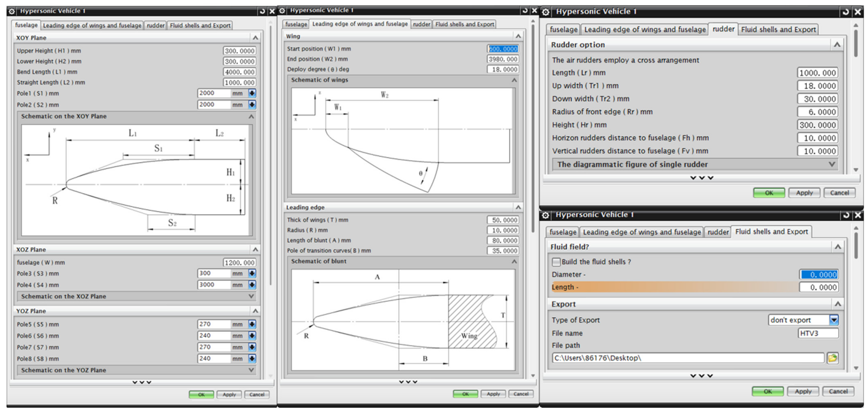Screen dimensions: 868x414
Task: Click the gear icon in the Fluid shells dialog title bar
Action: pos(546,215)
